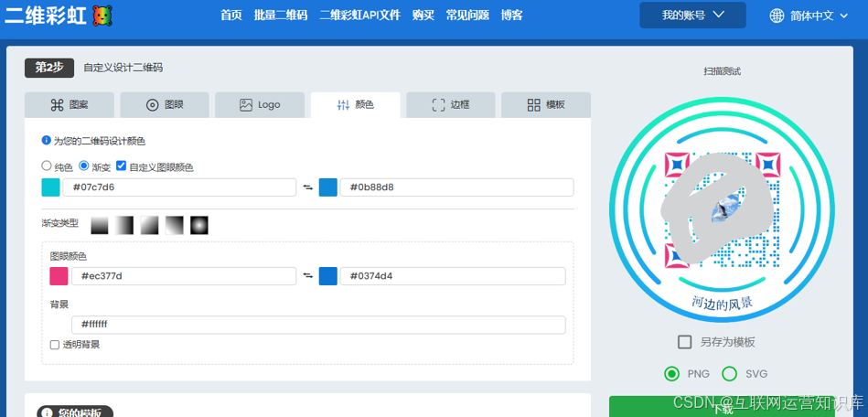Switch to the 模板 tab

click(x=546, y=104)
